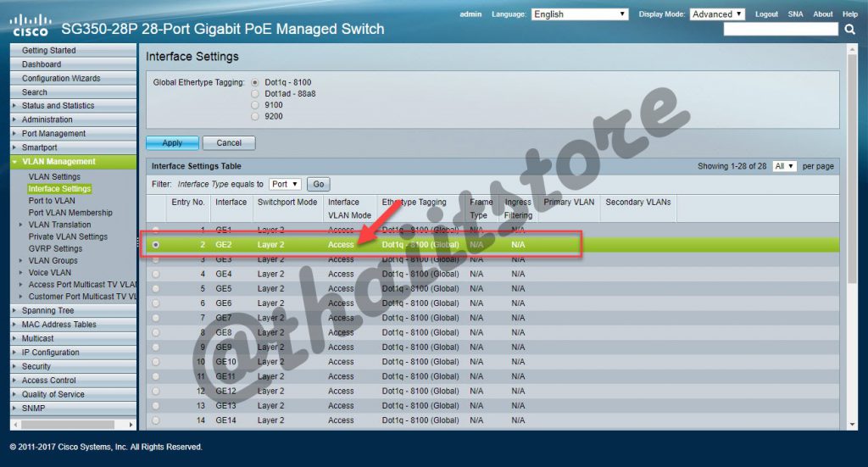This screenshot has height=467, width=868.
Task: Open Port to VLAN page
Action: 52,201
